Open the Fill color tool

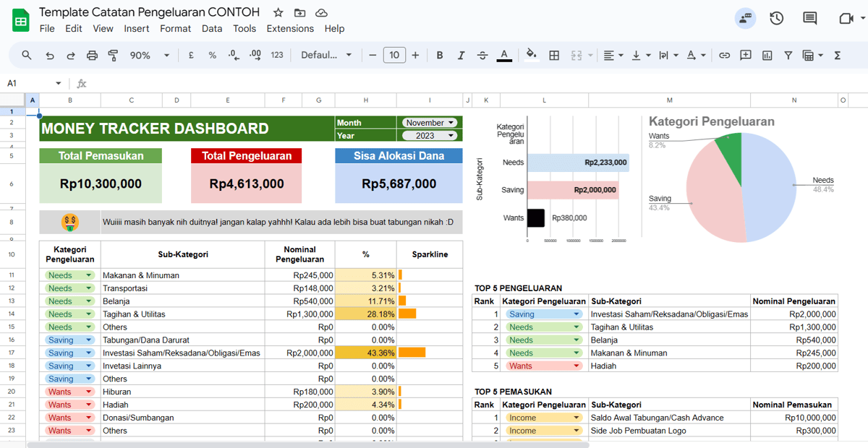point(532,55)
